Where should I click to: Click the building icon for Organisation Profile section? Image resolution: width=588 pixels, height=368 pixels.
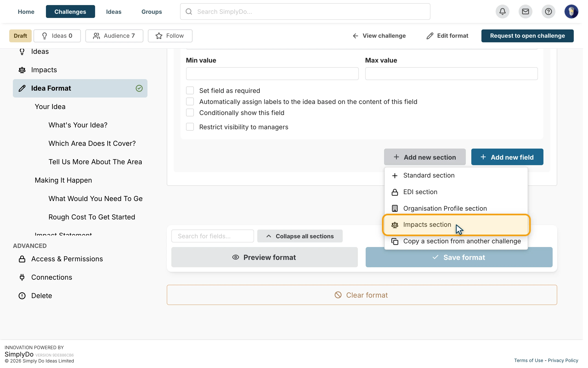395,208
